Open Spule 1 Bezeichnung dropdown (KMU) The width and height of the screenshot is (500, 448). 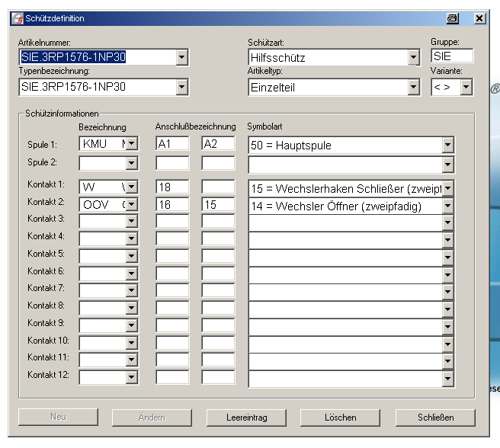(132, 143)
